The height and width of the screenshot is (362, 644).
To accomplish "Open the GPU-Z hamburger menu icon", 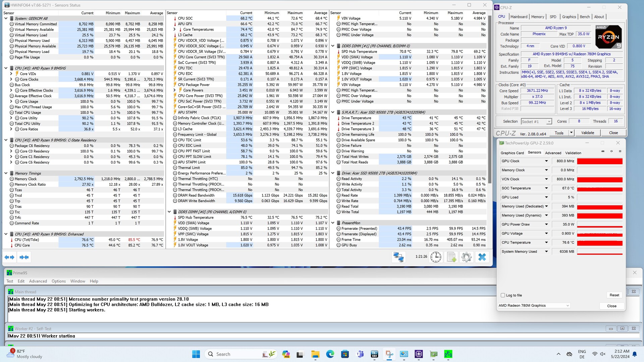I will [620, 152].
